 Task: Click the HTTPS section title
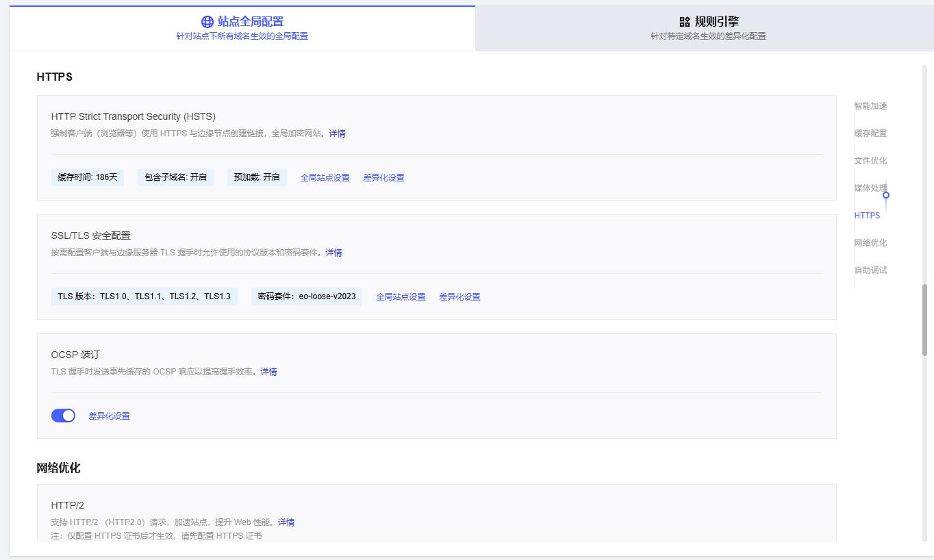point(54,77)
